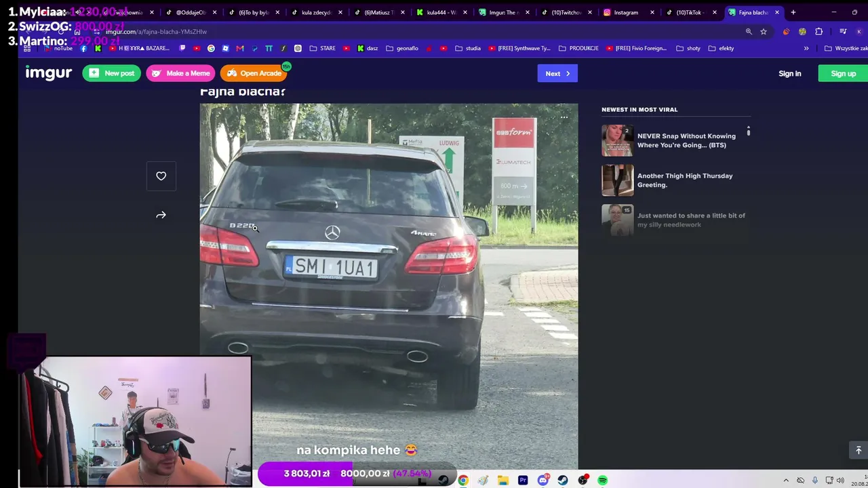
Task: Open the studia bookmarks folder
Action: click(x=468, y=48)
